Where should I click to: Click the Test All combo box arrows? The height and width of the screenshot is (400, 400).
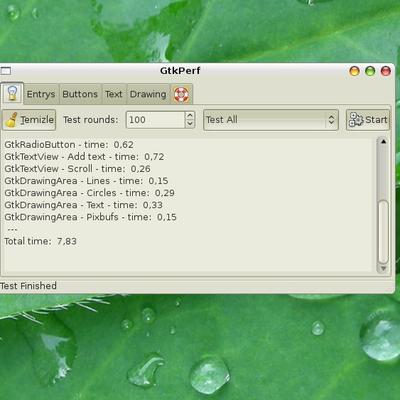(x=331, y=120)
